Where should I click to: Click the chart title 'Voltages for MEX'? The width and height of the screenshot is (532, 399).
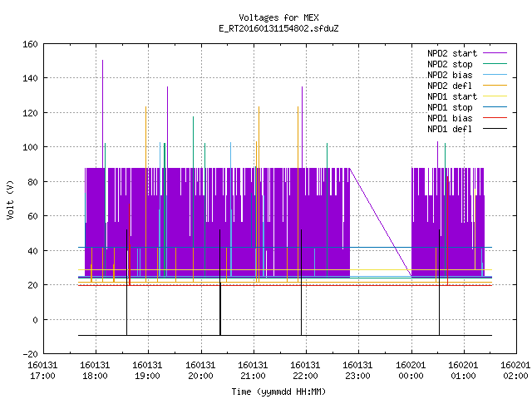click(278, 17)
